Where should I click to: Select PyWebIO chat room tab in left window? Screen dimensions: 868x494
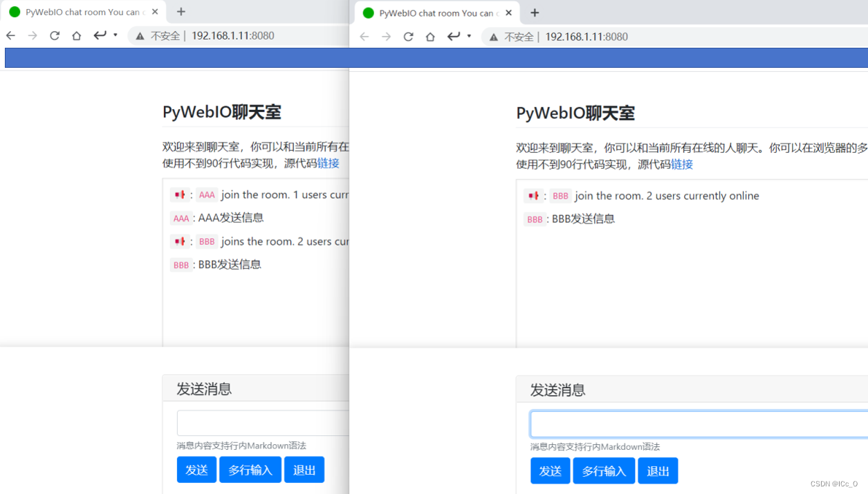pos(84,12)
